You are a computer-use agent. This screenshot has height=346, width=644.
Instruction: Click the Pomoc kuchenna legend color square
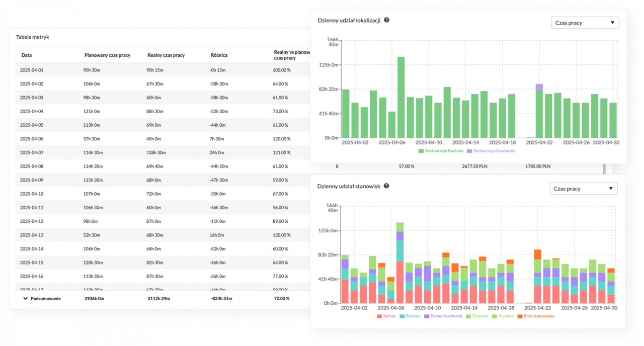pos(427,316)
